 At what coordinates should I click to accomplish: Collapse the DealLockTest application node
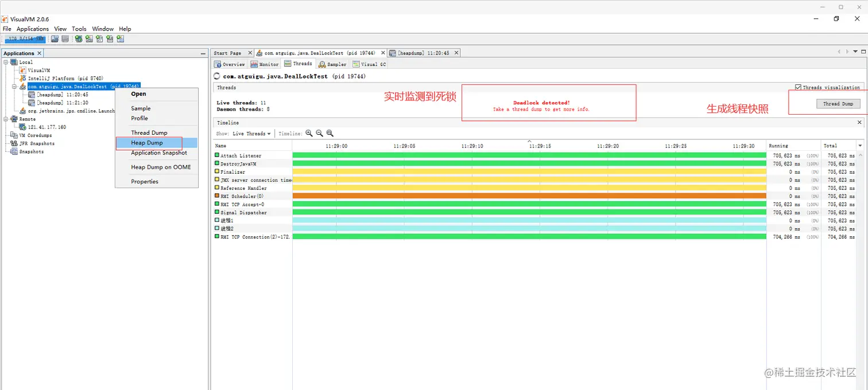point(15,87)
